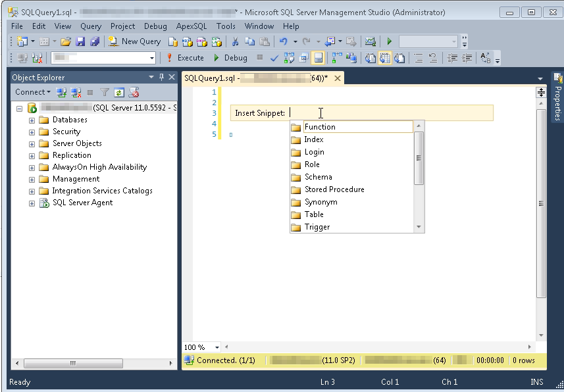Screen dimensions: 564x392
Task: Click the snippet list scrollbar down arrow
Action: [419, 227]
